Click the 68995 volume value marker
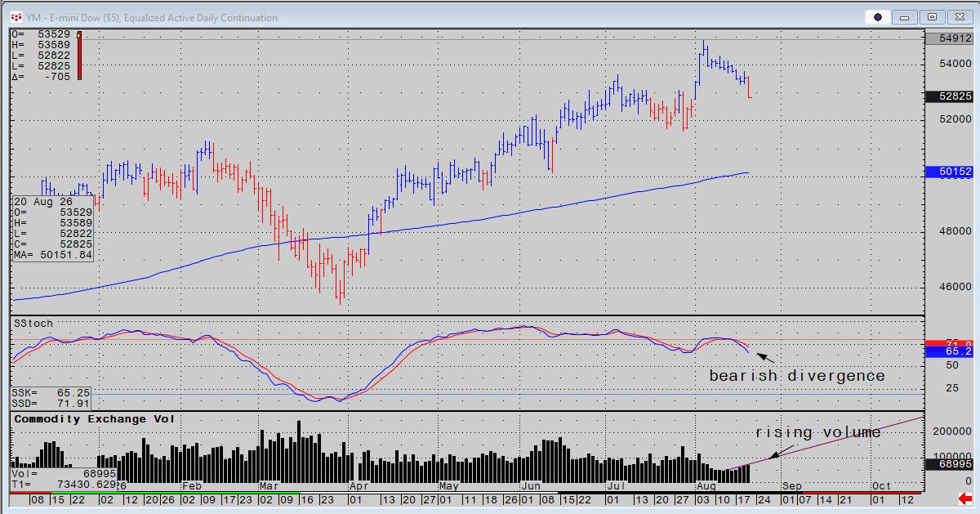The height and width of the screenshot is (514, 980). 949,463
